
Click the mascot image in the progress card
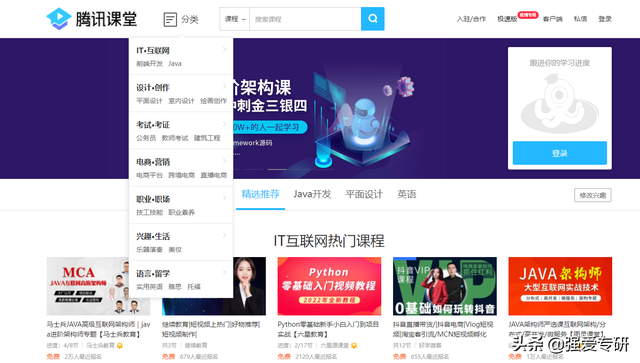click(560, 103)
